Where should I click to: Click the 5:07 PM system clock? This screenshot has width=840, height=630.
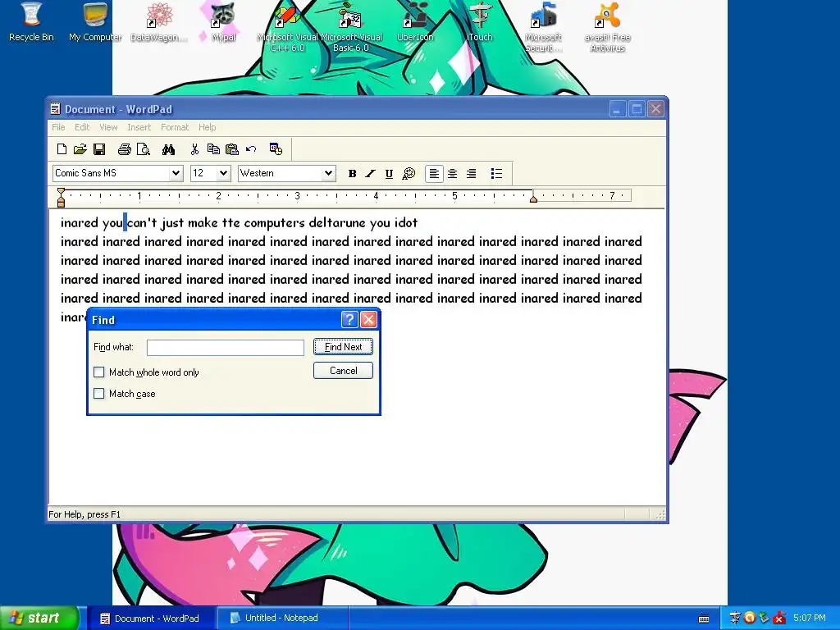pyautogui.click(x=810, y=619)
